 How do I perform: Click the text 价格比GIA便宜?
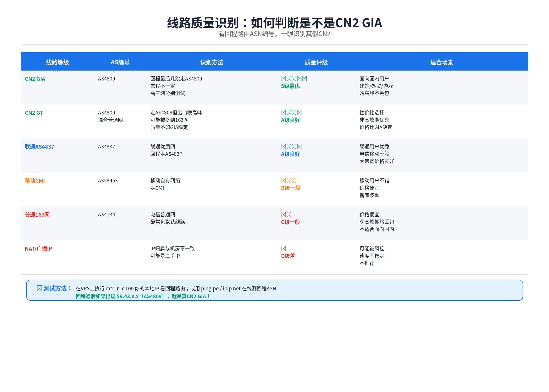tap(376, 127)
